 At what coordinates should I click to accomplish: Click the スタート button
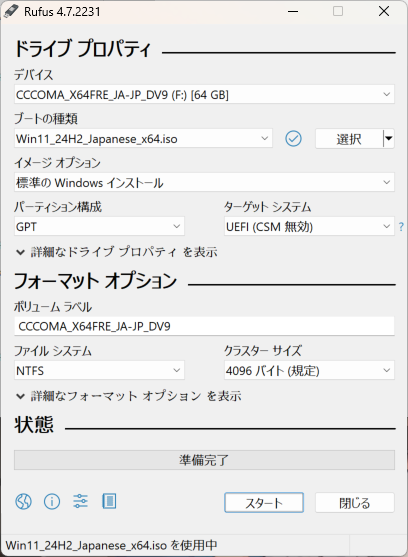pyautogui.click(x=264, y=503)
